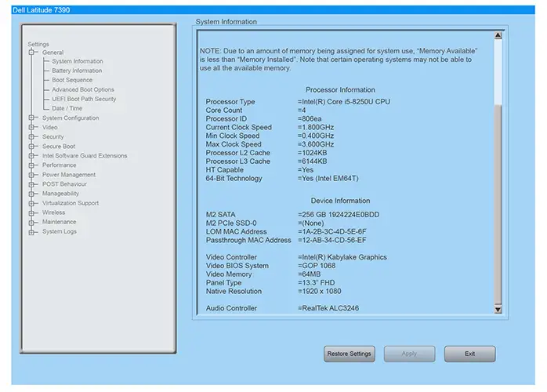Expand the Maintenance node
The image size is (547, 392).
coord(31,222)
